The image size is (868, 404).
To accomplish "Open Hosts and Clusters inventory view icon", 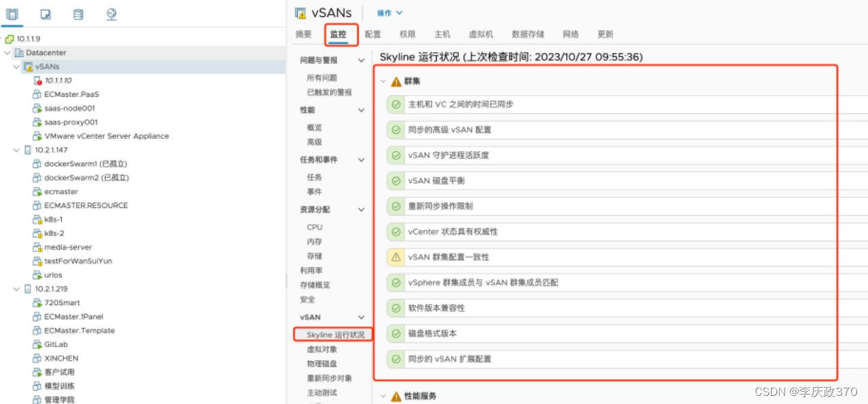I will [12, 14].
